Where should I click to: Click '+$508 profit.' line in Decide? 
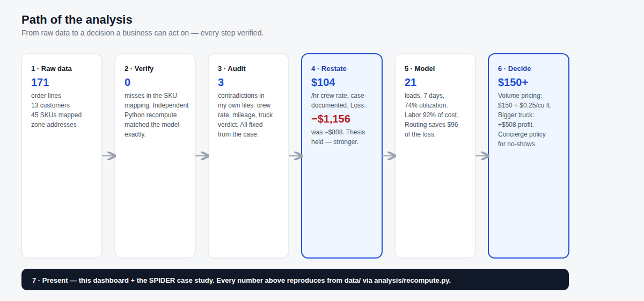[x=516, y=125]
